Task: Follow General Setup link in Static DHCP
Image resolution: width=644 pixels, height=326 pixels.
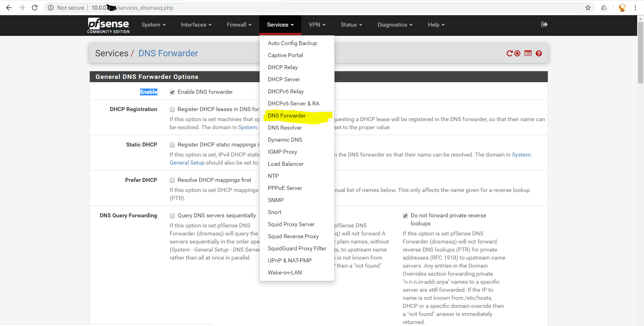Action: point(187,163)
